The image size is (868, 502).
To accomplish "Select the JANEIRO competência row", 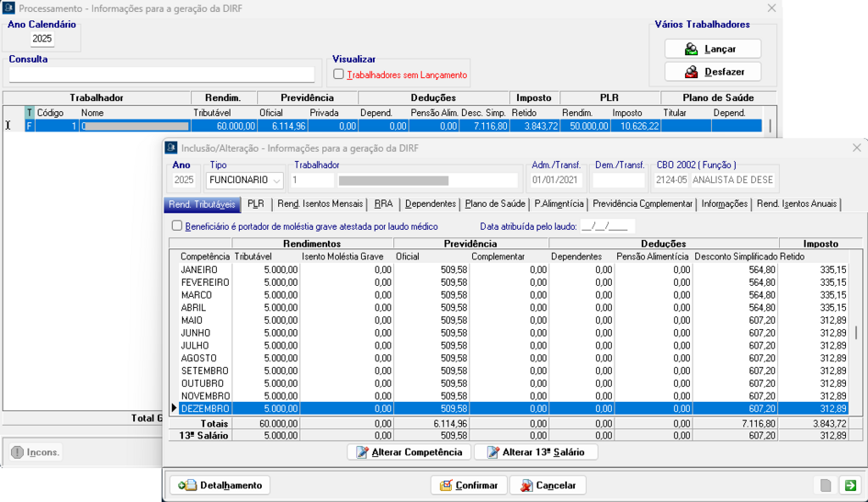I will pos(200,270).
